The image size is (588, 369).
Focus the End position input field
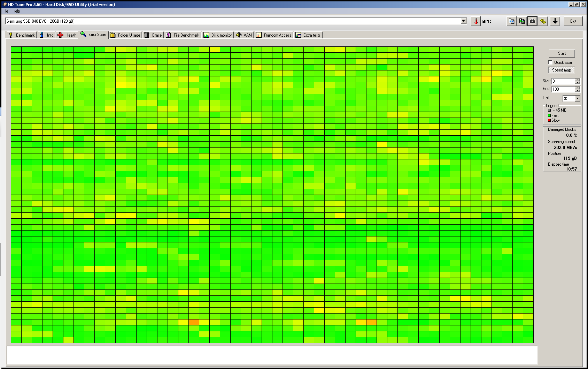click(x=563, y=89)
